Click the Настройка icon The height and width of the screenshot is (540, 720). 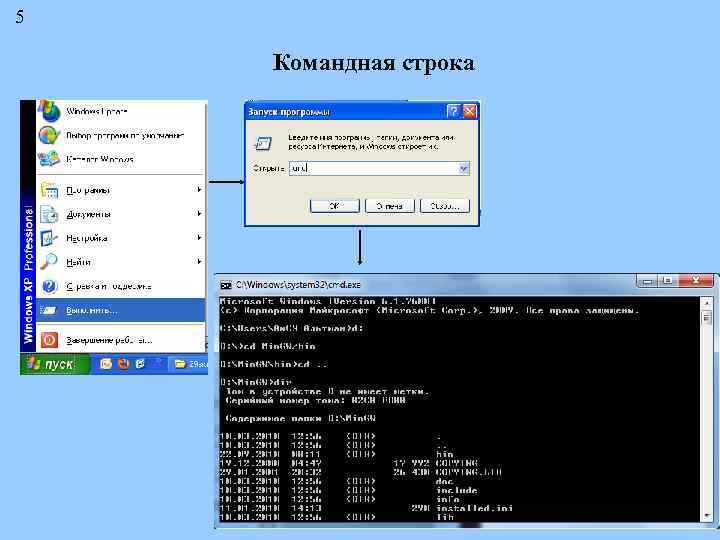pyautogui.click(x=49, y=238)
